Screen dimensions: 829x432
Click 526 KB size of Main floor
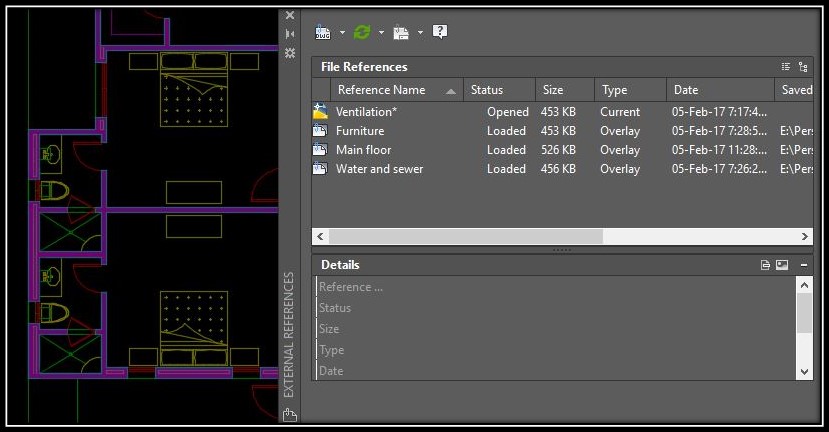click(558, 150)
